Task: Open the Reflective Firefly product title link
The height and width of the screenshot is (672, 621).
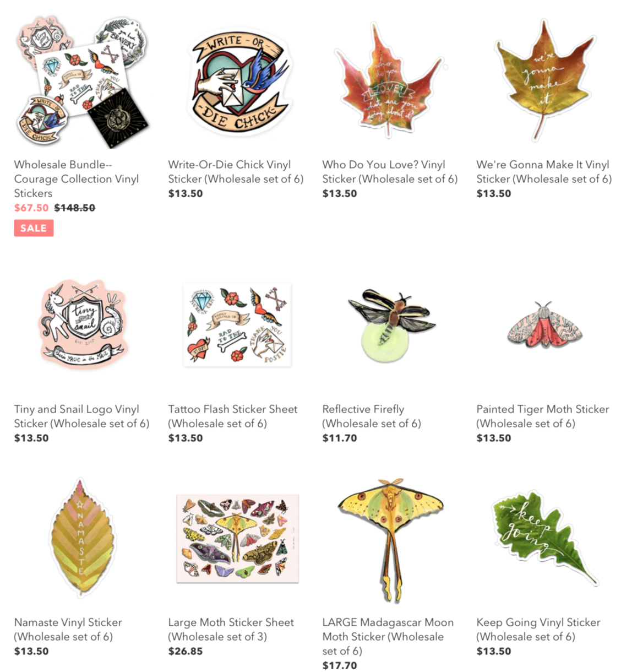Action: pyautogui.click(x=372, y=416)
